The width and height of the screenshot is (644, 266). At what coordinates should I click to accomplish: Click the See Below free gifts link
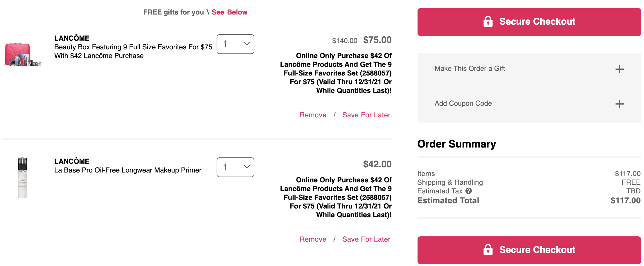click(x=229, y=12)
